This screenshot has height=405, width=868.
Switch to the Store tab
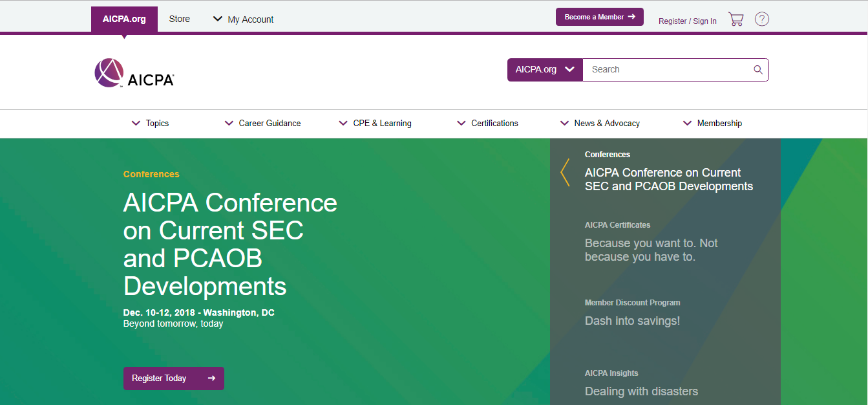pyautogui.click(x=179, y=19)
